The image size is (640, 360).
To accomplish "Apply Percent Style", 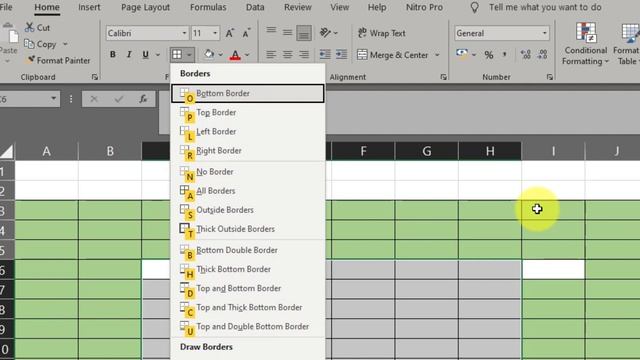I will pos(489,55).
